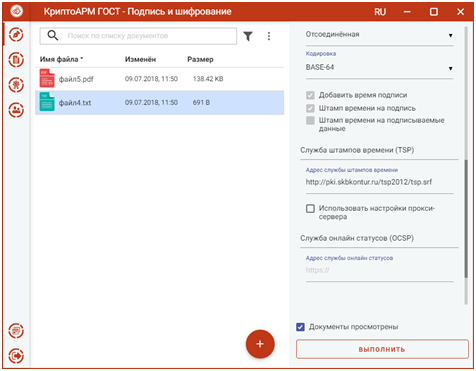The width and height of the screenshot is (476, 371).
Task: Add files with the red plus button
Action: pos(260,344)
